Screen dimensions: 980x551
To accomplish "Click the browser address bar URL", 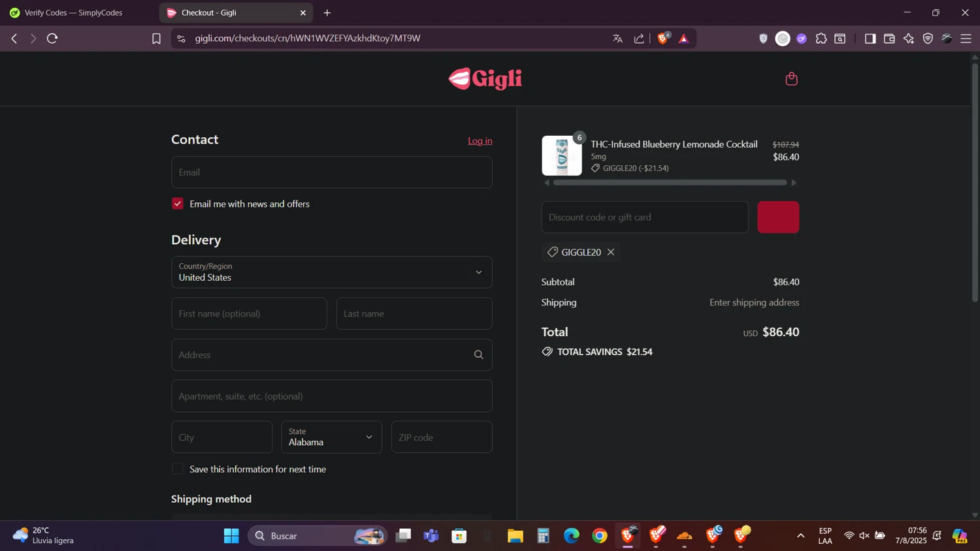I will [308, 39].
